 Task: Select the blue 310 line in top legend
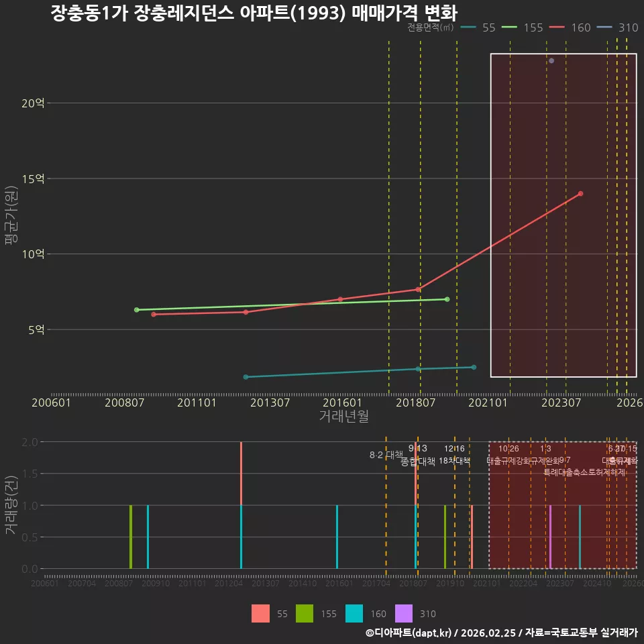click(604, 28)
